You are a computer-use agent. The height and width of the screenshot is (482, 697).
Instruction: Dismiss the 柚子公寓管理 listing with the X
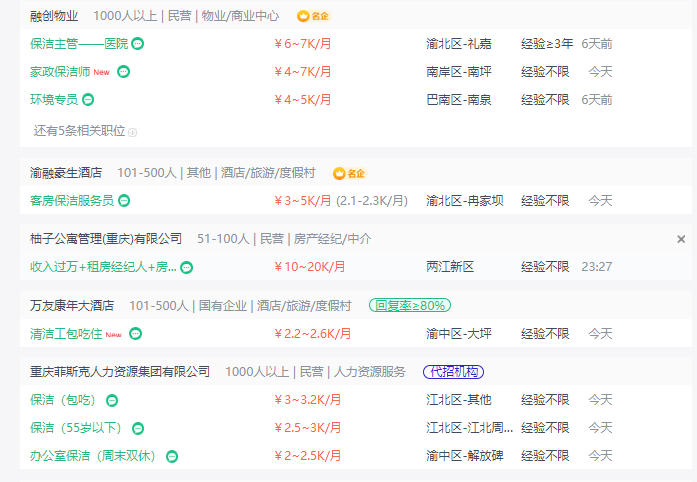[x=681, y=239]
